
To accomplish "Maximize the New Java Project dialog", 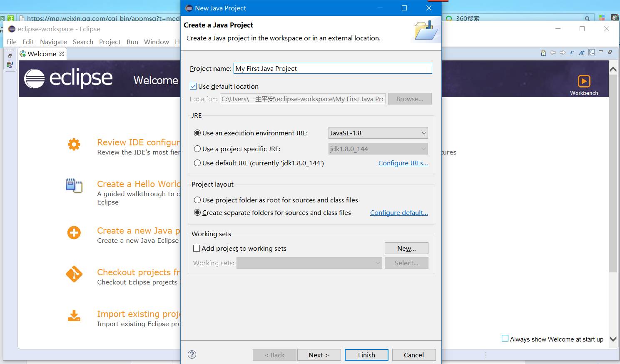I will tap(404, 8).
